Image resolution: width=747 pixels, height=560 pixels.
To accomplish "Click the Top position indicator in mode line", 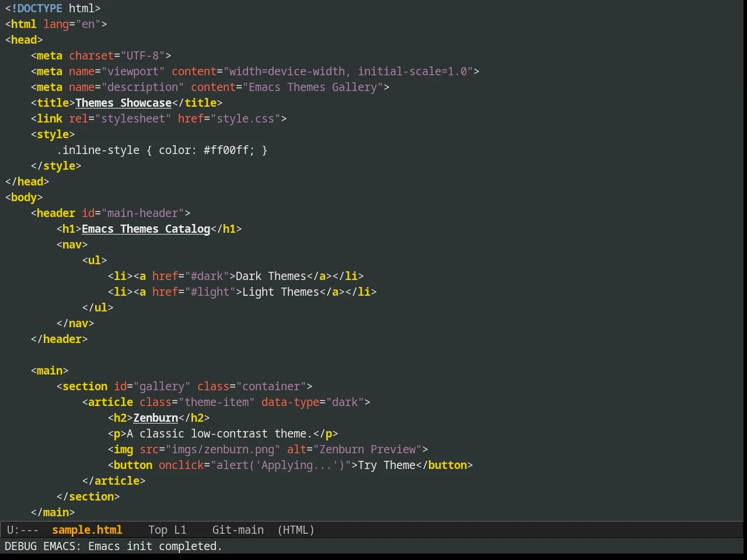I will (158, 530).
